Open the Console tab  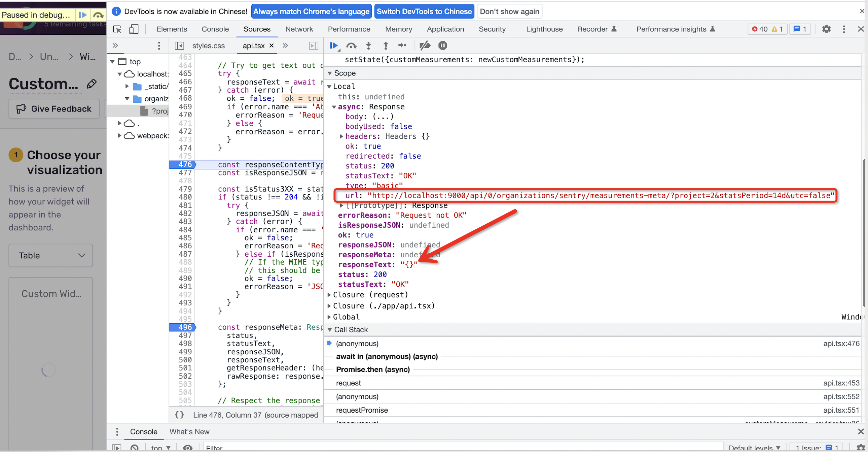pos(215,29)
